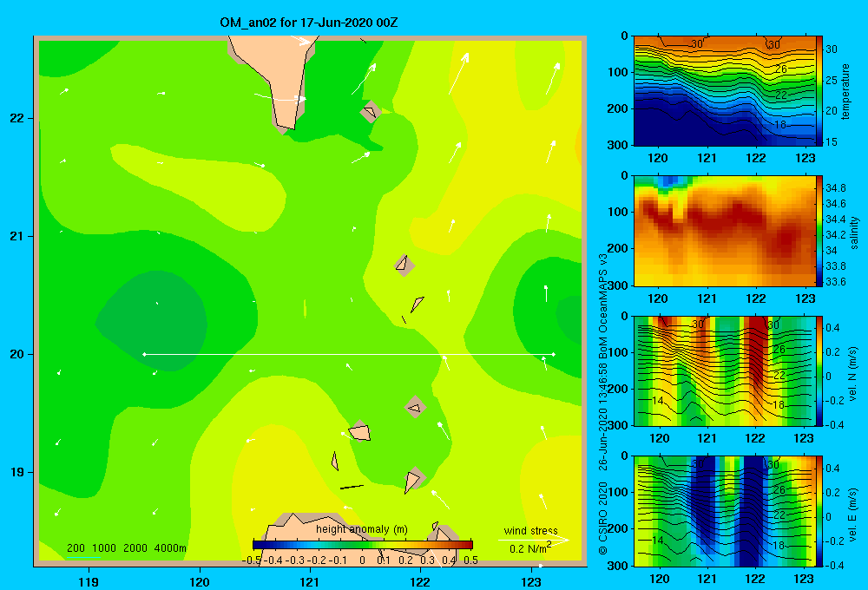Click the 34.8 salinity color bar value
Image resolution: width=868 pixels, height=590 pixels.
coord(835,188)
